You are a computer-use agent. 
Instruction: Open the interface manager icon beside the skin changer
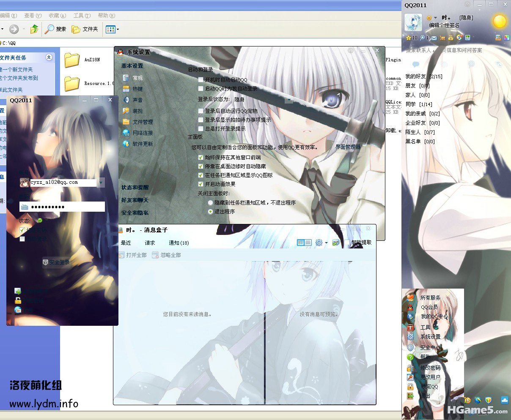498,38
